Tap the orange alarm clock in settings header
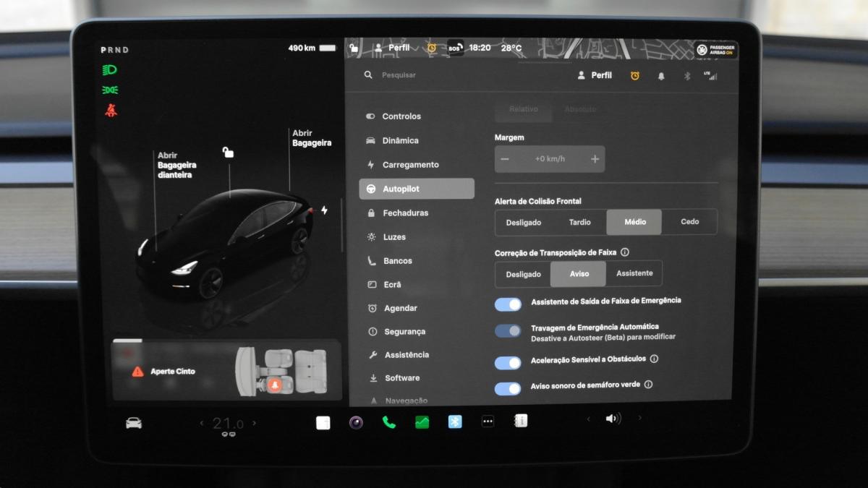 [x=635, y=76]
